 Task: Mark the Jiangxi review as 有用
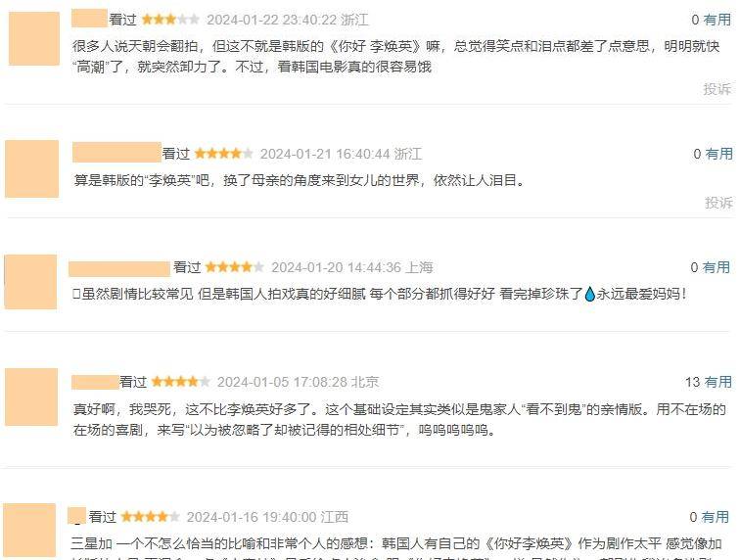click(715, 517)
